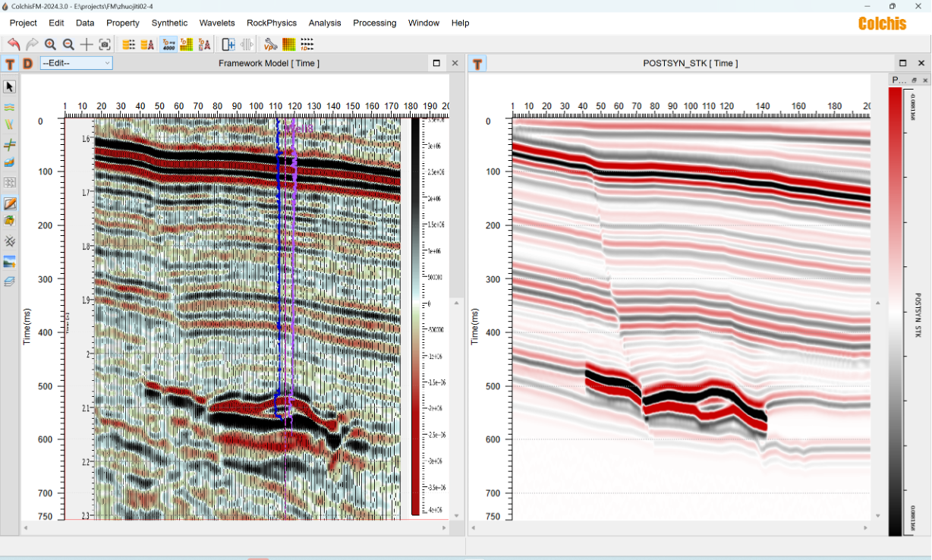Maximize the Framework Model panel

(436, 63)
